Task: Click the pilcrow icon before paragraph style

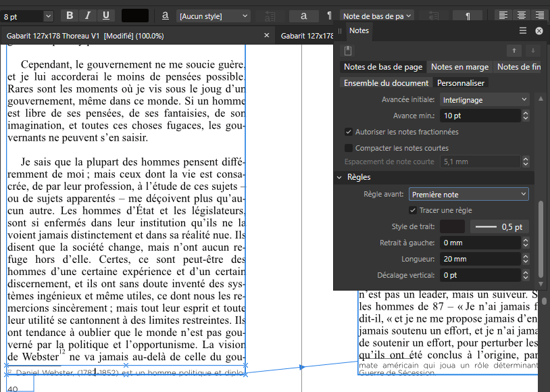Action: [x=329, y=16]
